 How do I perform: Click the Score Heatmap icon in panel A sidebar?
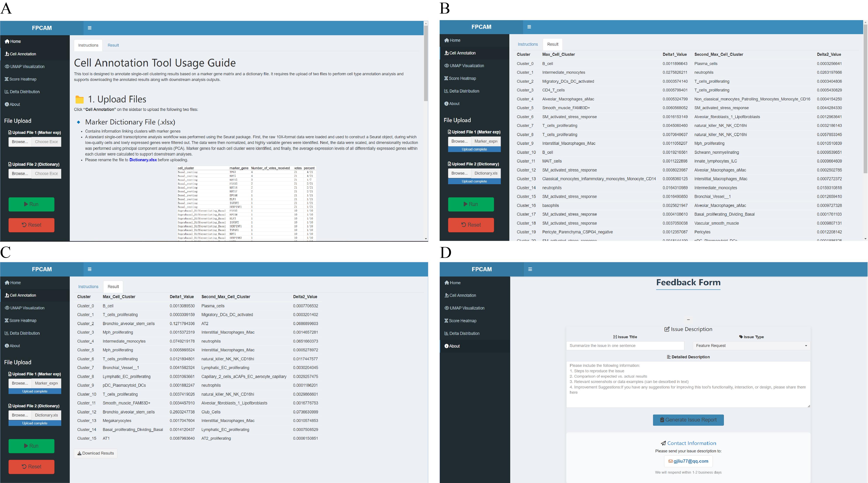coord(6,79)
